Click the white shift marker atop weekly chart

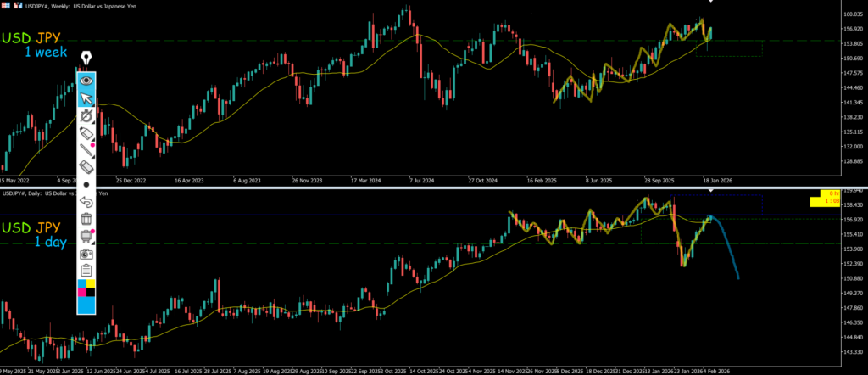710,2
